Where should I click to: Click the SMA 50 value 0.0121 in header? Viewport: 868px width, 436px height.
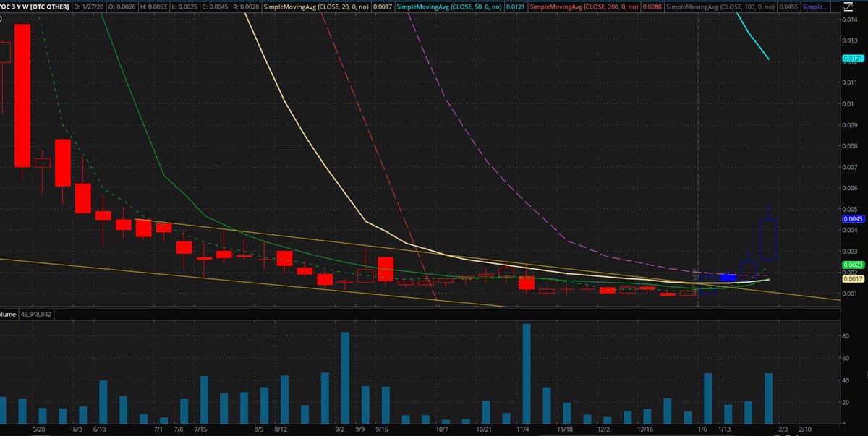click(x=515, y=7)
